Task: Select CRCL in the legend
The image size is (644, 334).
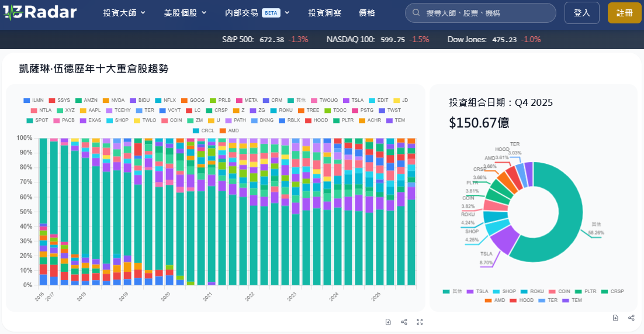Action: coord(204,130)
